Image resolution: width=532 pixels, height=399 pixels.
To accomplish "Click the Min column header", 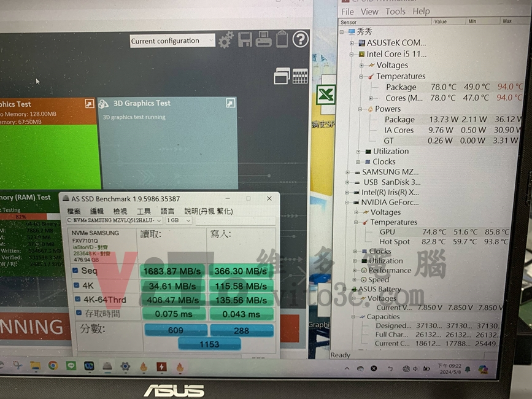I will tap(482, 21).
